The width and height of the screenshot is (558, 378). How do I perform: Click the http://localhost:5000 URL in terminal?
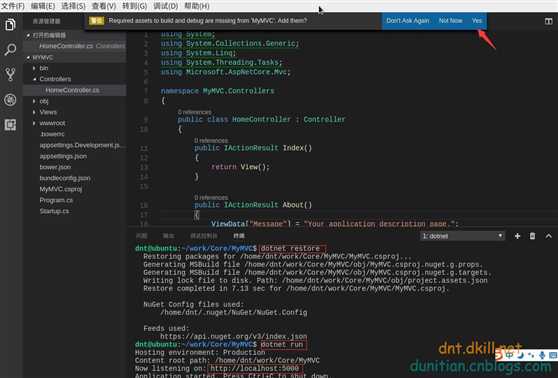click(x=254, y=368)
